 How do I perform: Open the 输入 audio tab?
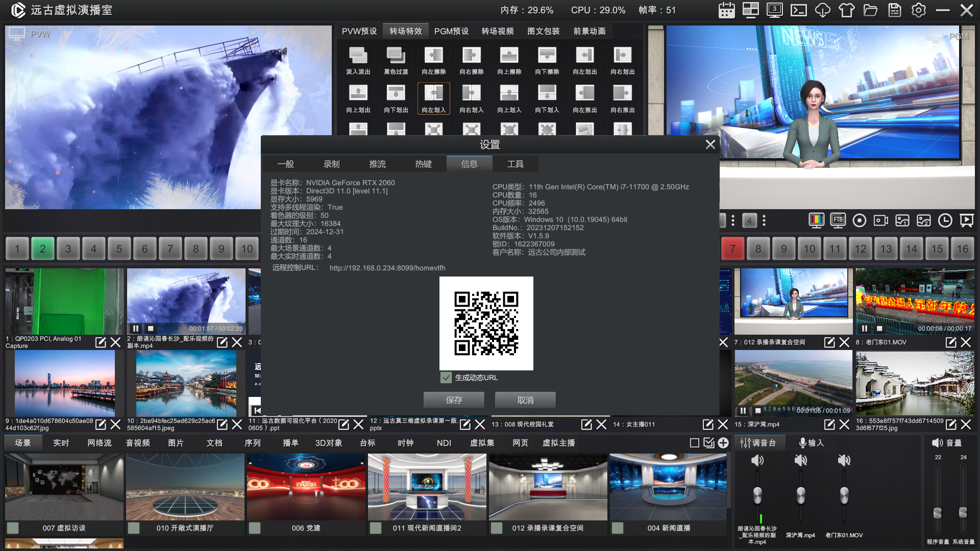(811, 443)
